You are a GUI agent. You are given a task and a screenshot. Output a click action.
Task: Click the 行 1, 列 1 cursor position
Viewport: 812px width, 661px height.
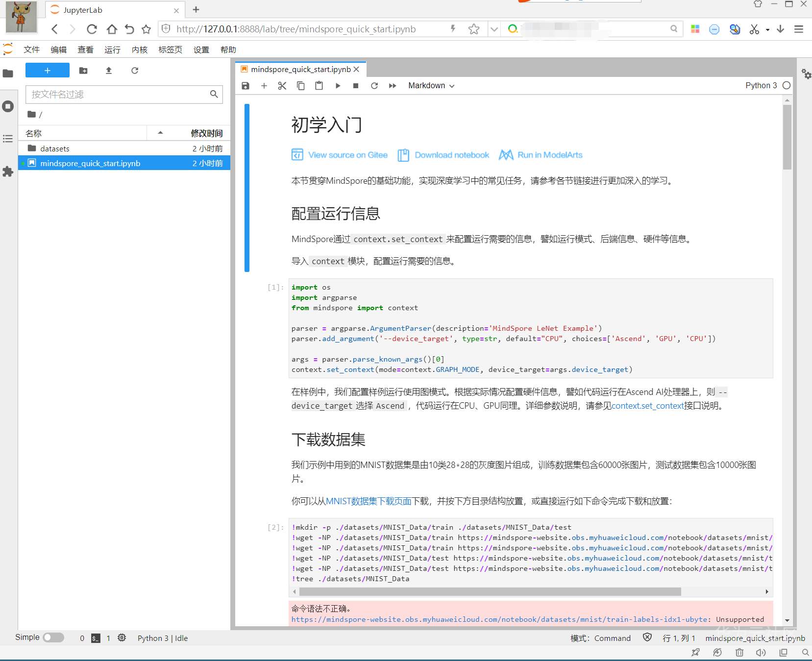tap(679, 638)
